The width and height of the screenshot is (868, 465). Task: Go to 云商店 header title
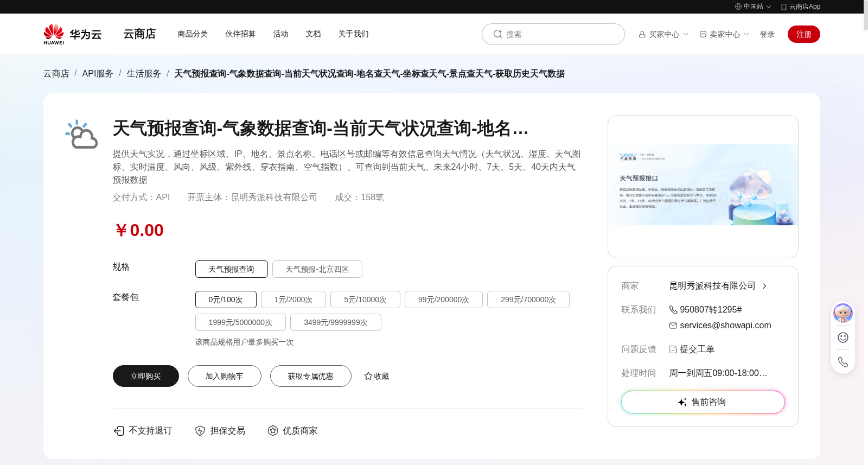tap(139, 34)
